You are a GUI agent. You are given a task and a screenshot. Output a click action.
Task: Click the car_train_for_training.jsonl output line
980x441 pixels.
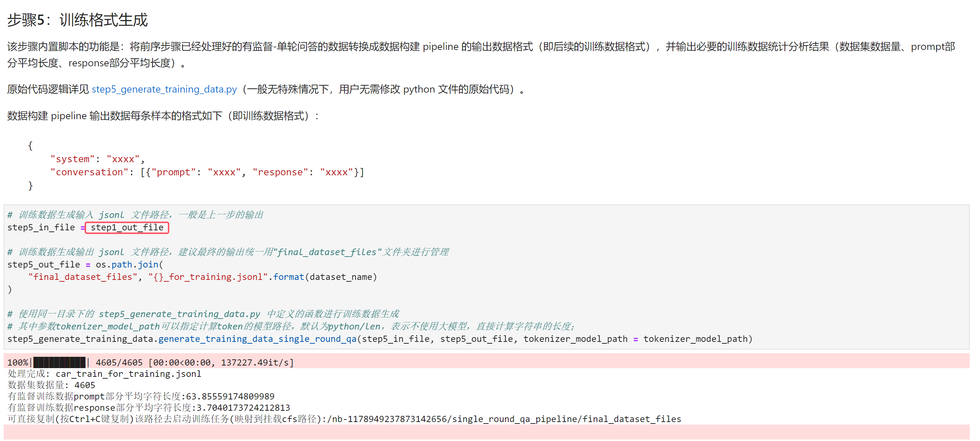click(x=104, y=374)
